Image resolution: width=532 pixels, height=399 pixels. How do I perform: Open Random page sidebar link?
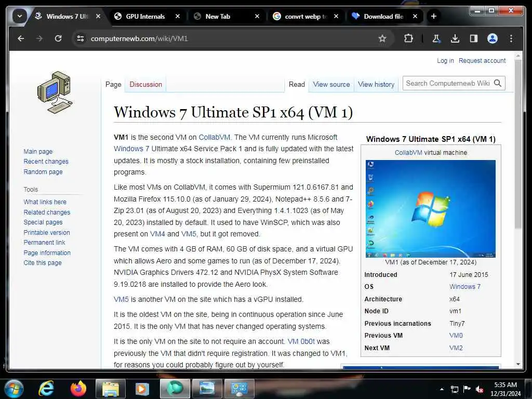tap(43, 171)
